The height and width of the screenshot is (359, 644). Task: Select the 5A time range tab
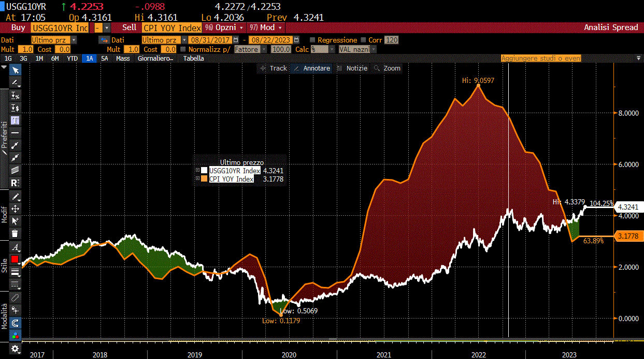coord(105,59)
